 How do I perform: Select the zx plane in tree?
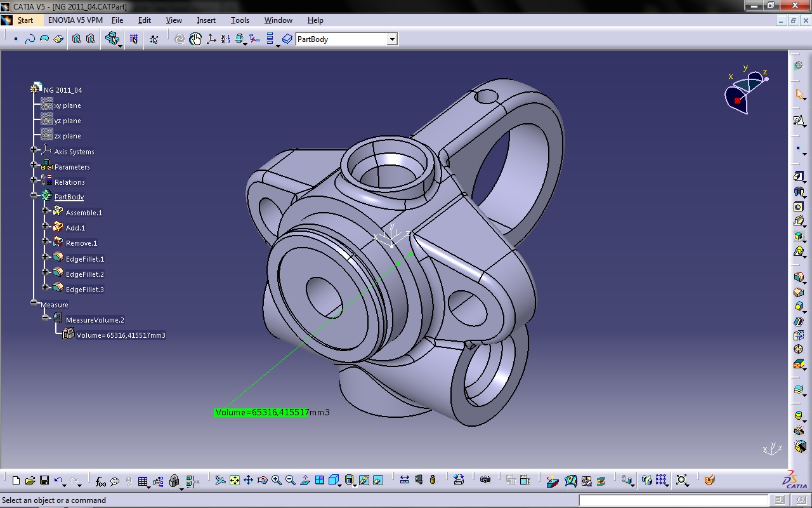(68, 136)
